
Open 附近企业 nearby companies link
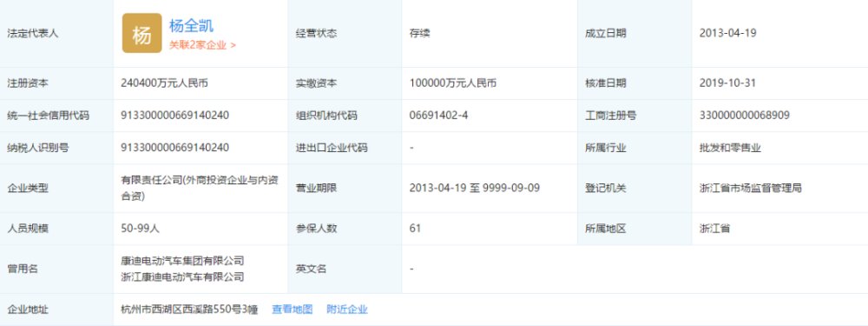347,309
